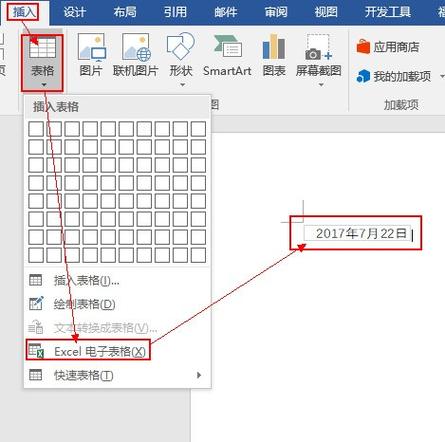Viewport: 445px width, 442px height.
Task: Choose 插入表格(I)... menu entry
Action: 117,280
